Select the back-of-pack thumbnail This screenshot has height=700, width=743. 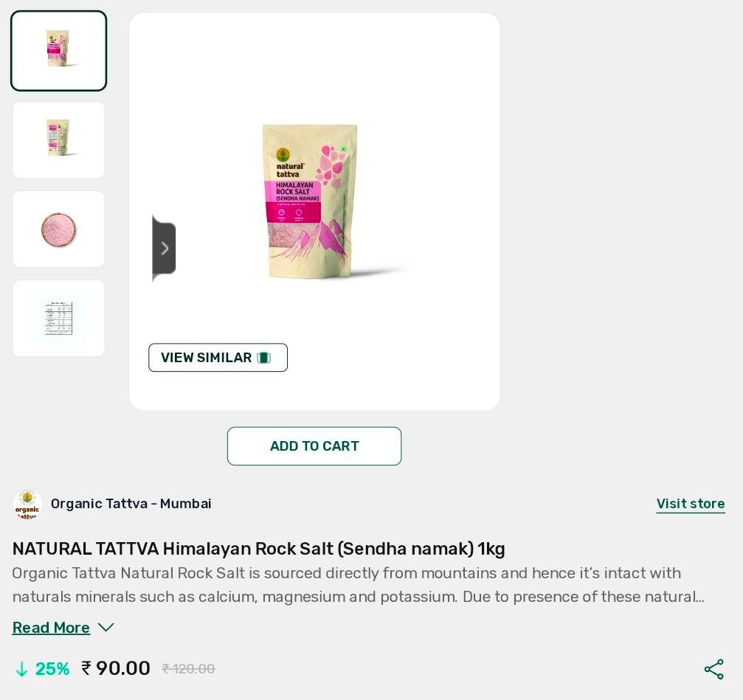pyautogui.click(x=59, y=139)
